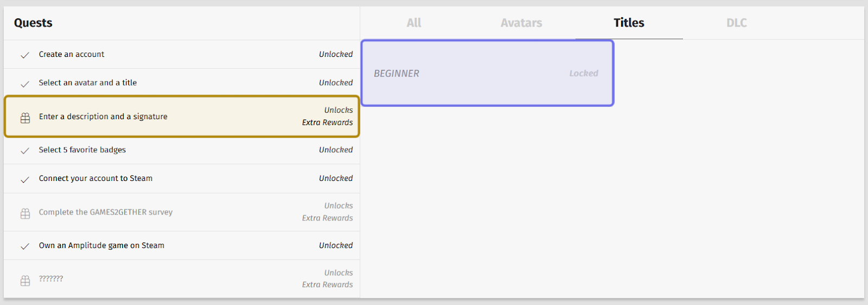The image size is (868, 305).
Task: Click the gift icon next to GAMES2GETHER survey quest
Action: click(x=25, y=213)
